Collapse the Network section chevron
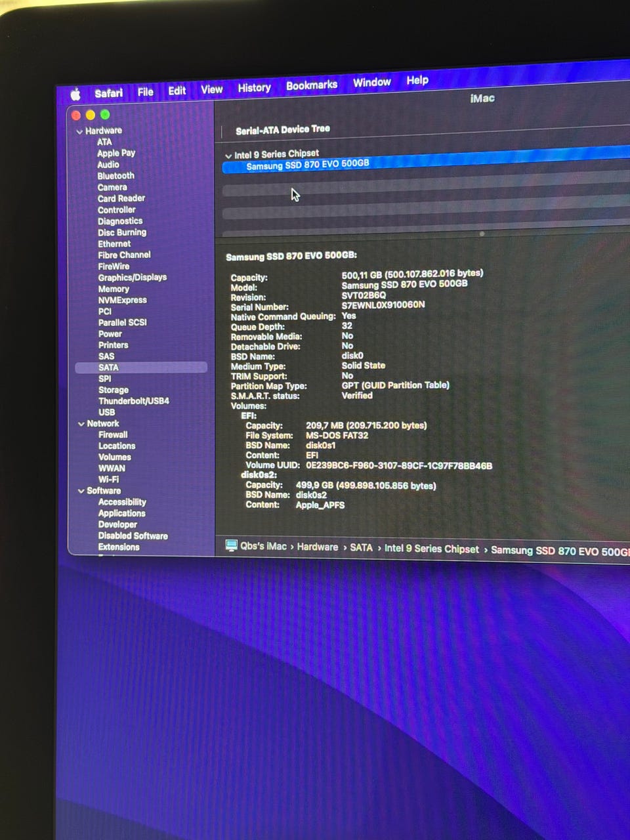Screen dimensions: 630x840 click(81, 424)
